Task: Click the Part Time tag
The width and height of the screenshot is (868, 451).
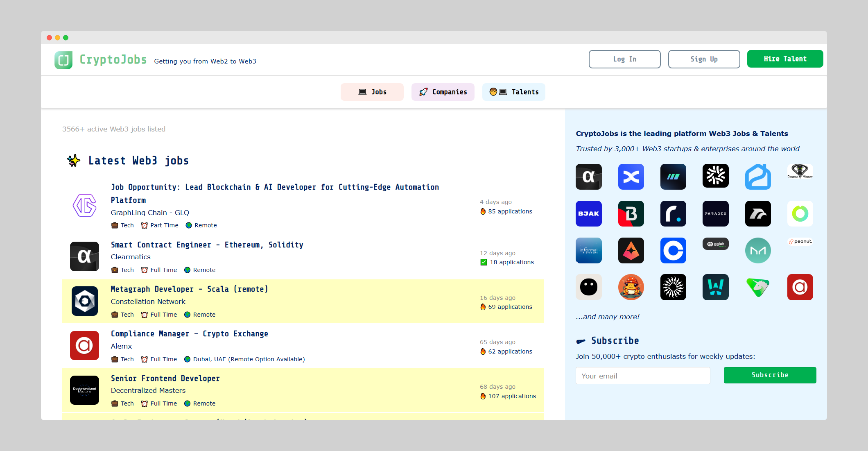Action: 160,225
